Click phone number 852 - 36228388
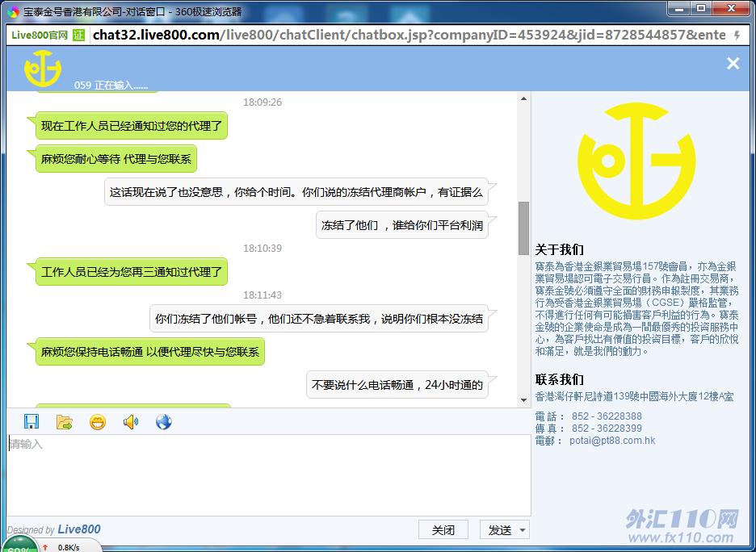756x552 pixels. [607, 416]
